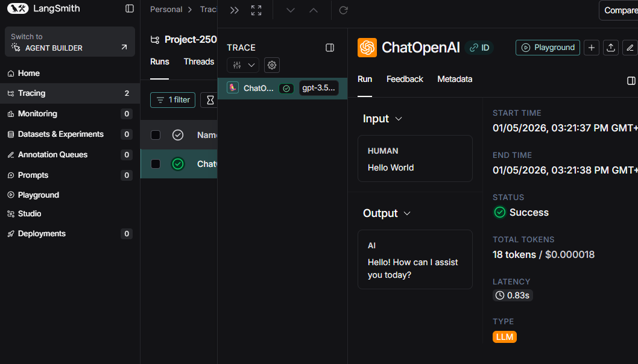
Task: Click the Annotation Queues pencil icon
Action: pos(11,154)
